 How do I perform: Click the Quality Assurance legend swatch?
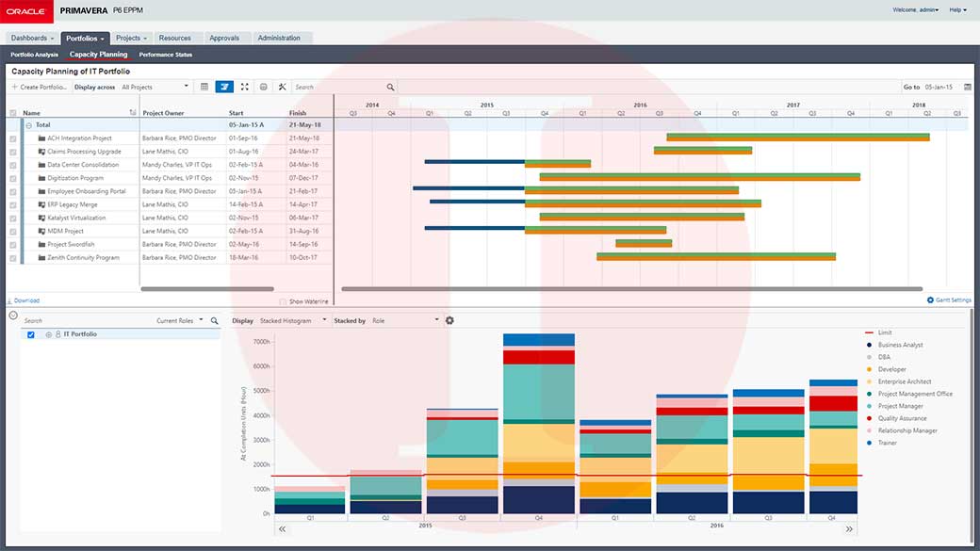point(869,418)
